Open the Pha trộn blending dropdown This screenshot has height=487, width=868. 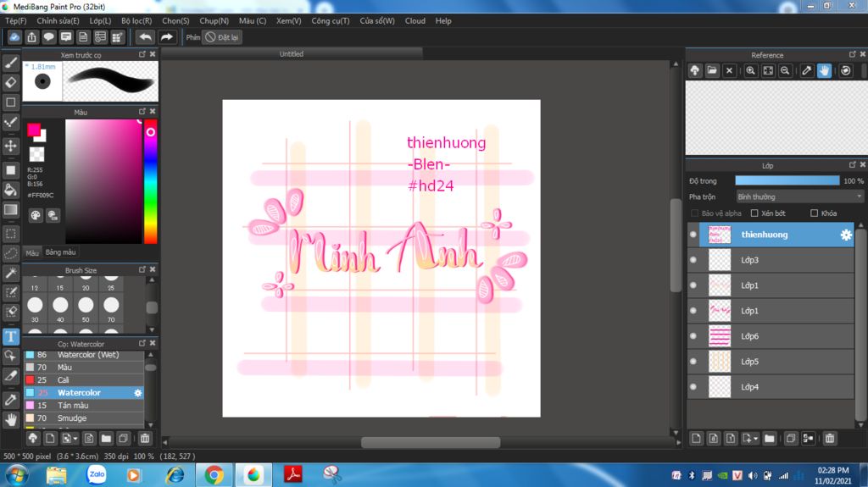click(x=799, y=197)
